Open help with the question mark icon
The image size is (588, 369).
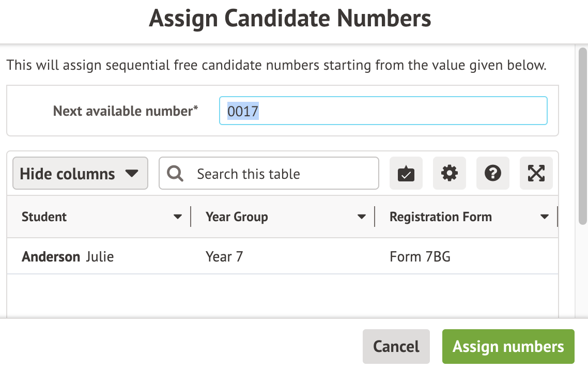click(x=493, y=174)
